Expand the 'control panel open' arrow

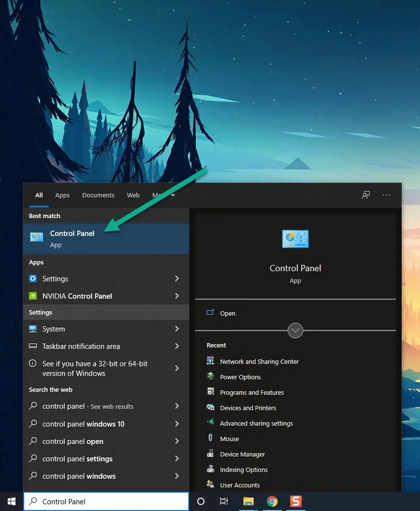pos(177,441)
